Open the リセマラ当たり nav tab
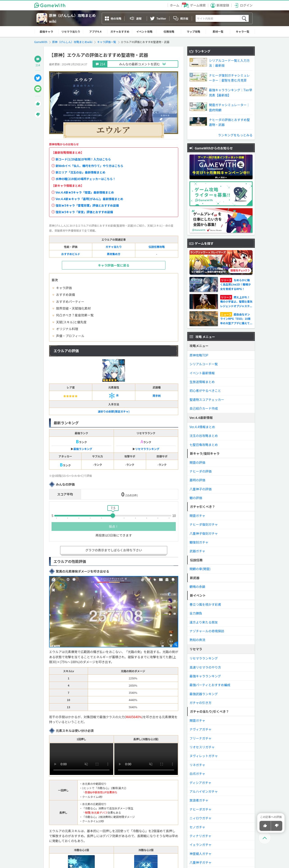The height and width of the screenshot is (868, 289). click(x=71, y=32)
